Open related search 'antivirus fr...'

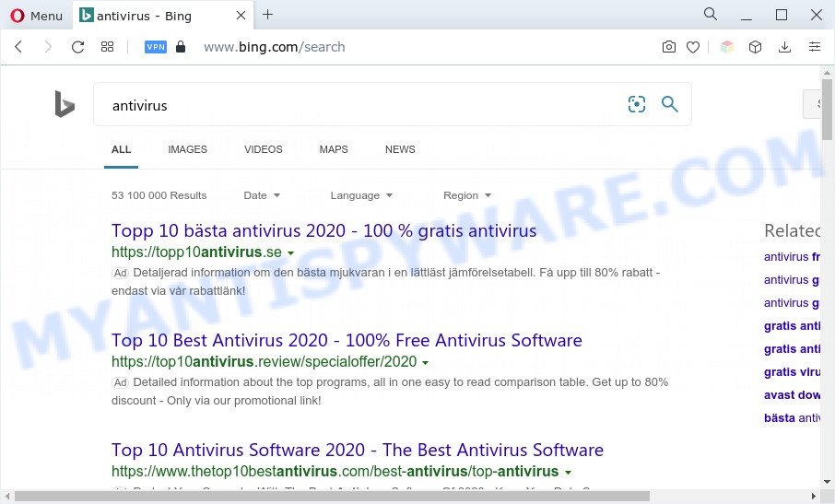792,256
